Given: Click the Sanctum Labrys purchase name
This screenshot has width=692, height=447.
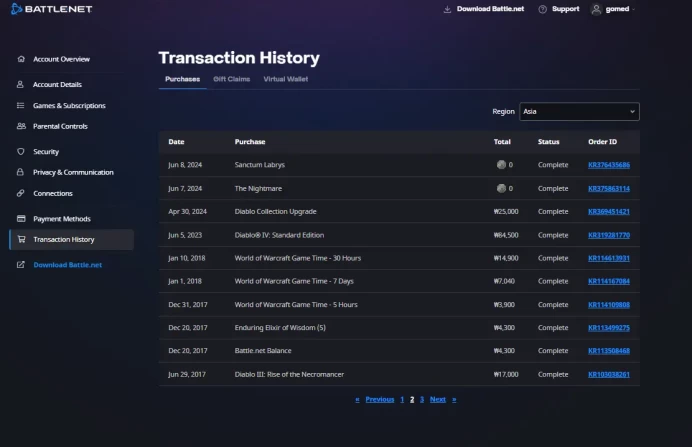Looking at the screenshot, I should 260,165.
